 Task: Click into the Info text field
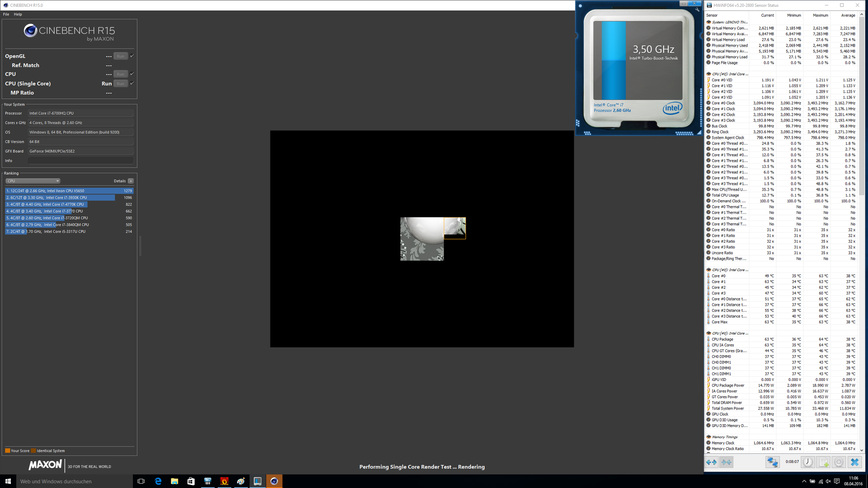80,160
